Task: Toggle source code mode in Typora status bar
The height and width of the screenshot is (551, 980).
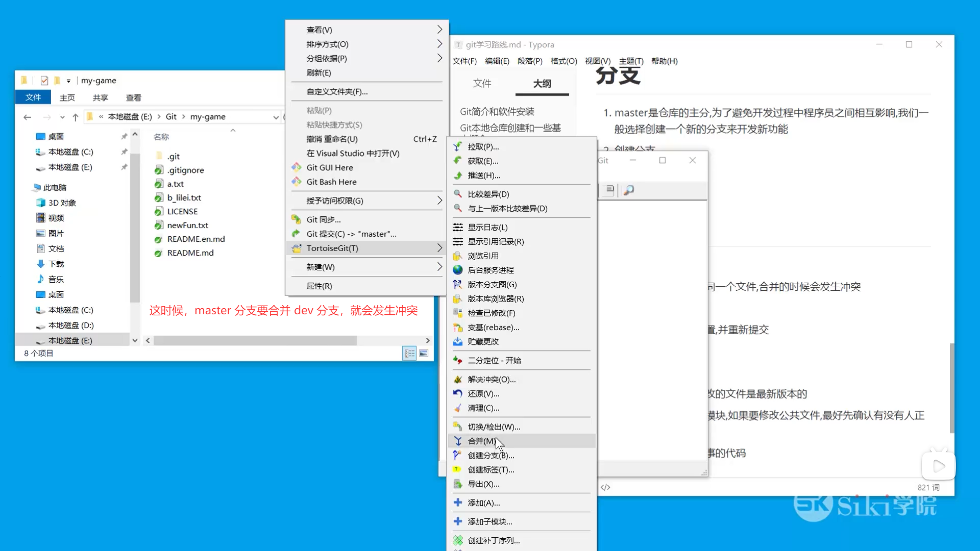Action: pyautogui.click(x=605, y=487)
